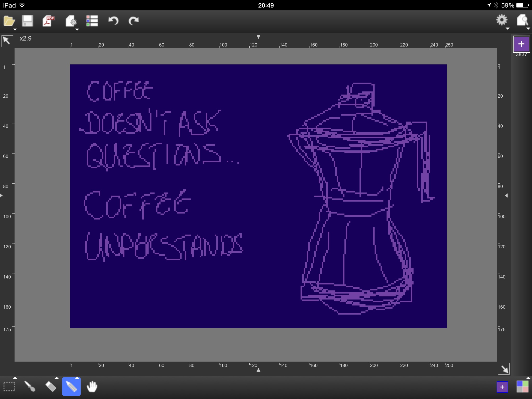532x399 pixels.
Task: Expand the document settings page dropdown
Action: (71, 22)
